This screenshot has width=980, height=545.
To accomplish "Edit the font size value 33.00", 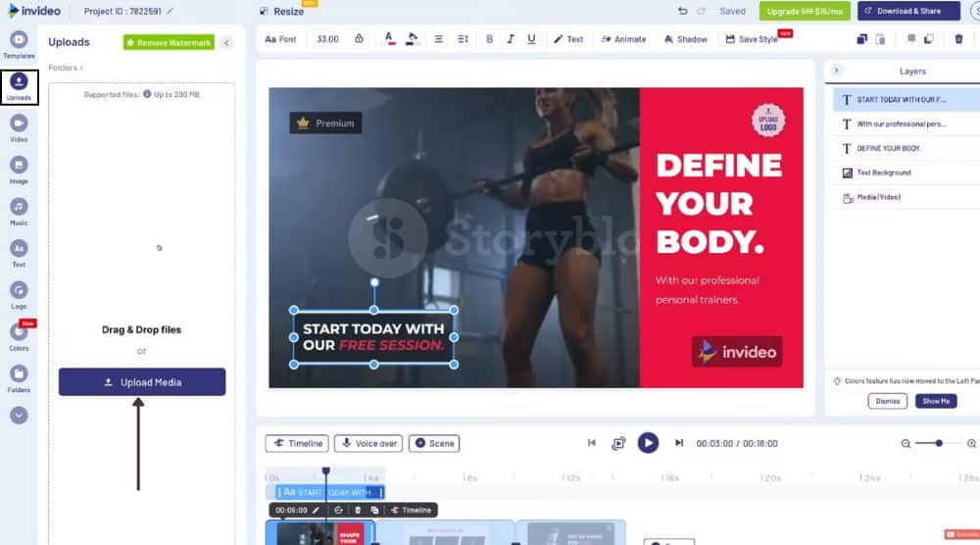I will pyautogui.click(x=327, y=39).
